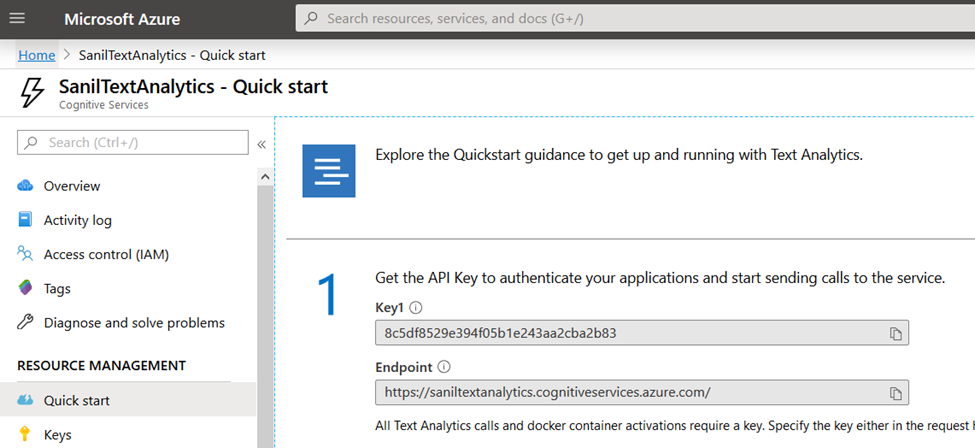The image size is (975, 448).
Task: Click the sidebar Search (Ctrl+/) box
Action: tap(133, 142)
